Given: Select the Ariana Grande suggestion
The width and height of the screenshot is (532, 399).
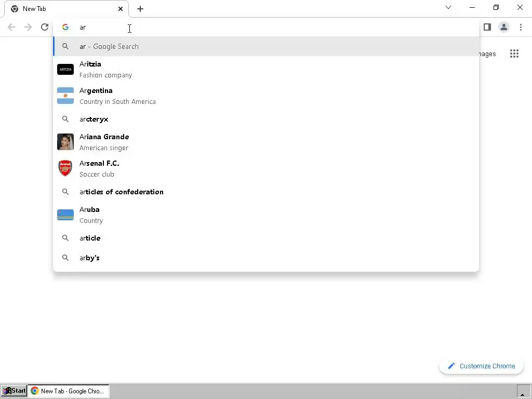Looking at the screenshot, I should coord(266,142).
